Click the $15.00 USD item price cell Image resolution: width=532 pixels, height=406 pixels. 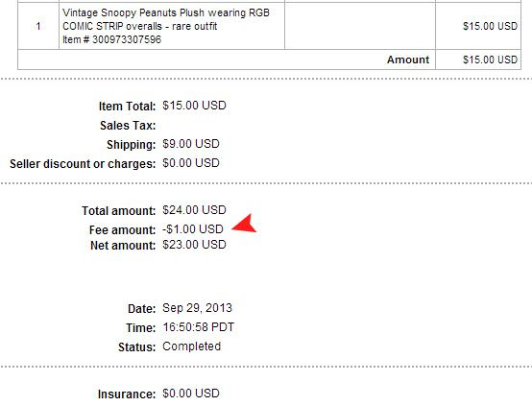pos(490,26)
